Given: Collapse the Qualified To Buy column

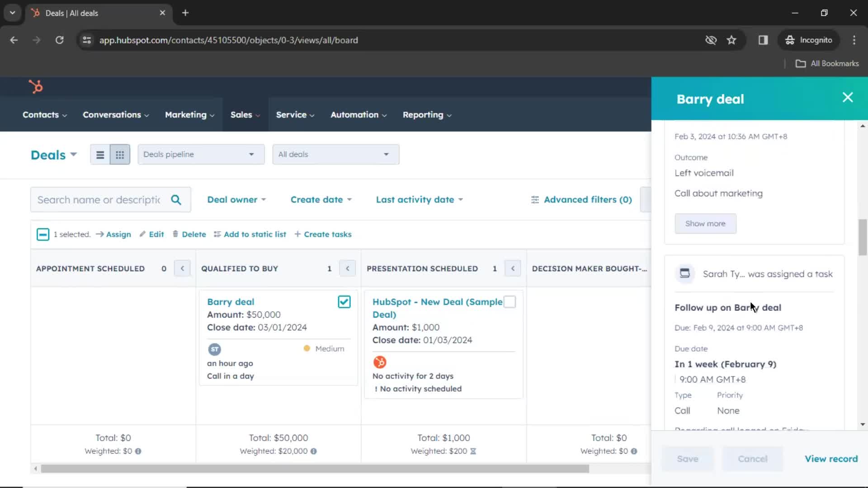Looking at the screenshot, I should point(347,268).
